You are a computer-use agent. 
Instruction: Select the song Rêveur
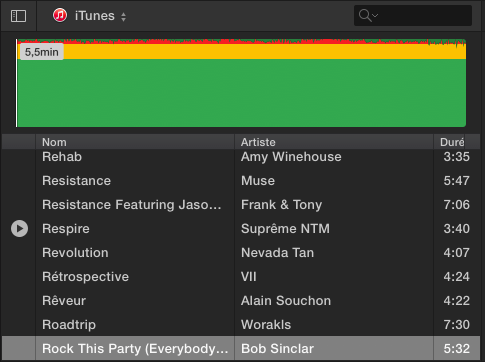pos(64,301)
